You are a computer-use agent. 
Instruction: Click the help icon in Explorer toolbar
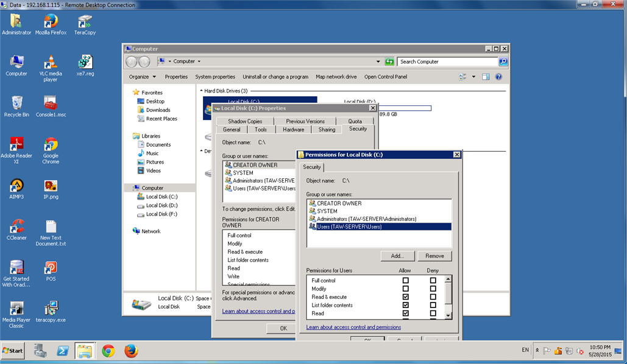point(498,77)
